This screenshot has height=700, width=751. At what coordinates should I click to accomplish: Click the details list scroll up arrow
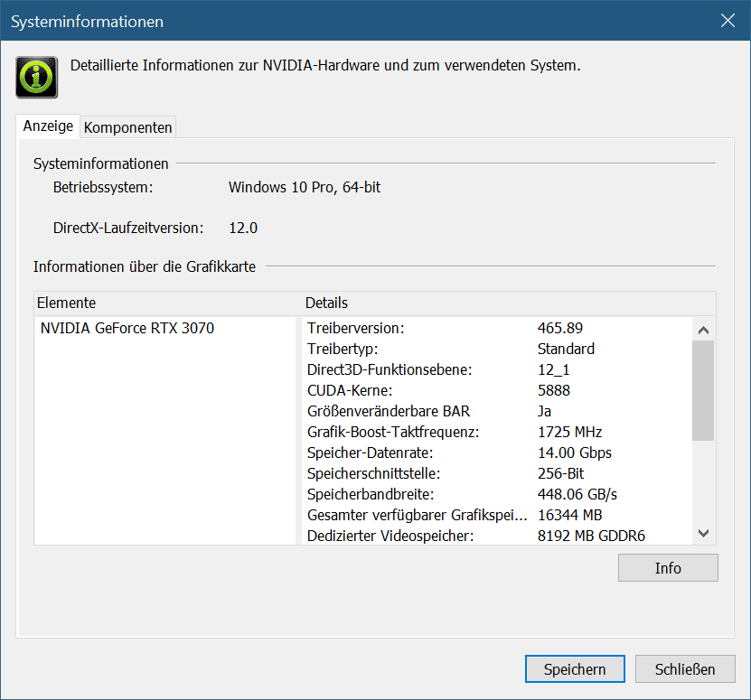coord(703,330)
